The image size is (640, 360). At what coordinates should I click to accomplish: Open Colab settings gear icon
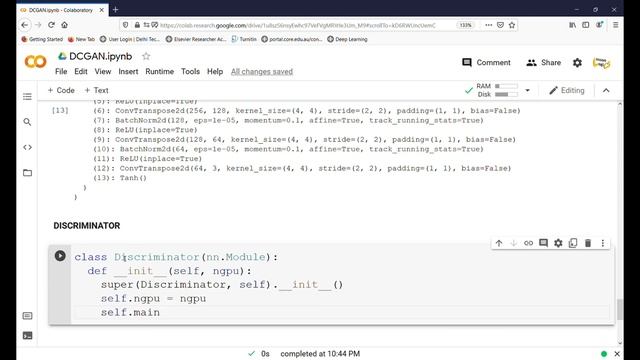click(577, 62)
